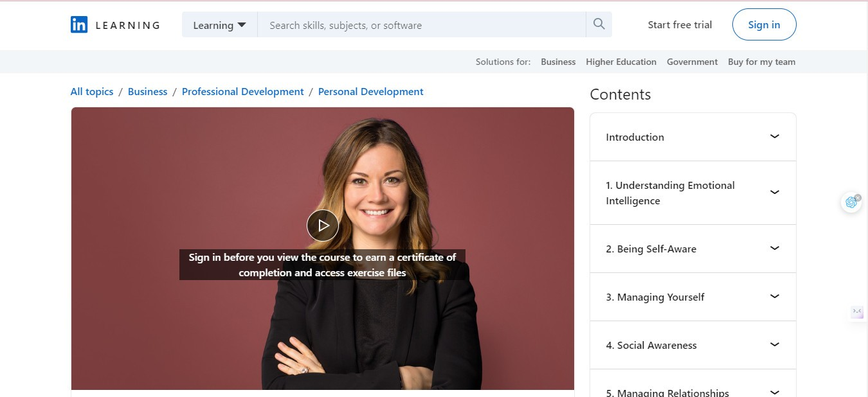Open the floating AI assistant icon
Viewport: 868px width, 397px height.
pos(851,202)
